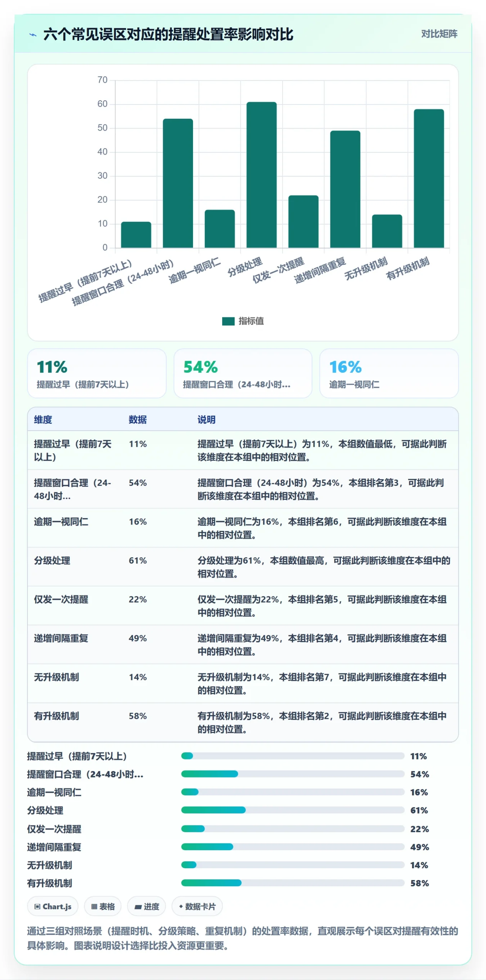This screenshot has height=980, width=486.
Task: Click the 14% cell in the table
Action: tap(137, 677)
